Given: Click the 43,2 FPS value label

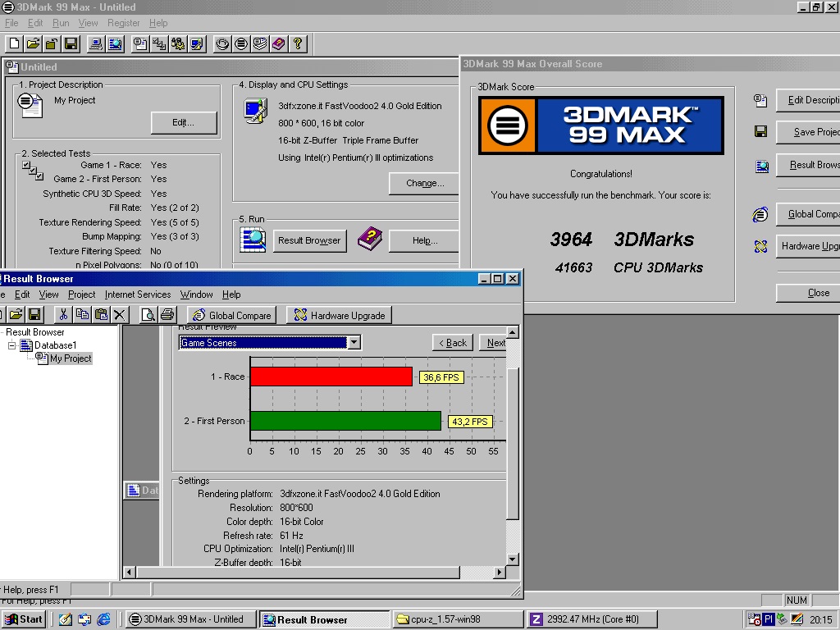Looking at the screenshot, I should [470, 422].
